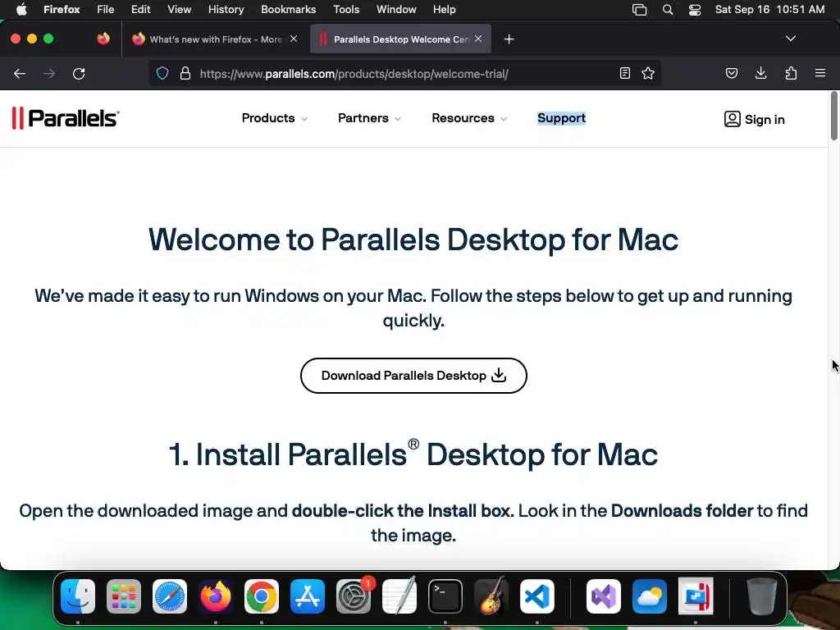Image resolution: width=840 pixels, height=630 pixels.
Task: Open the Firefox app menu in menu bar
Action: [62, 10]
